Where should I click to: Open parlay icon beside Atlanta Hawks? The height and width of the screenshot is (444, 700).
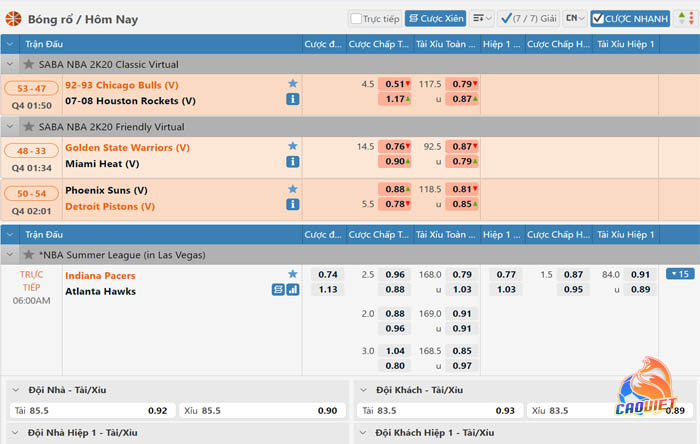(278, 290)
